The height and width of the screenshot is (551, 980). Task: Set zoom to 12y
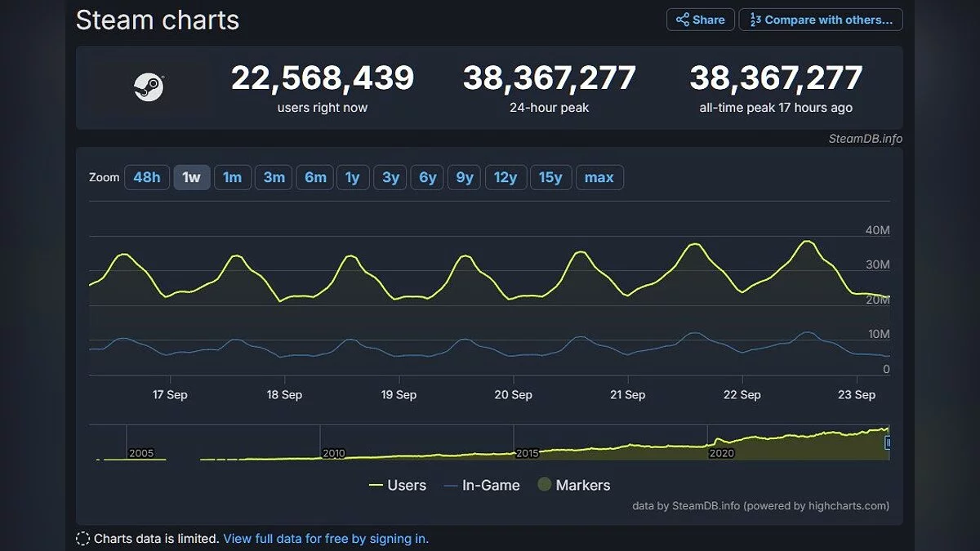pos(506,177)
